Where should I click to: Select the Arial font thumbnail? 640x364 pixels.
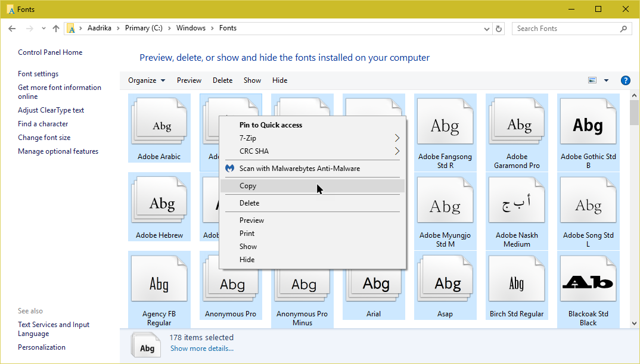[x=374, y=285]
